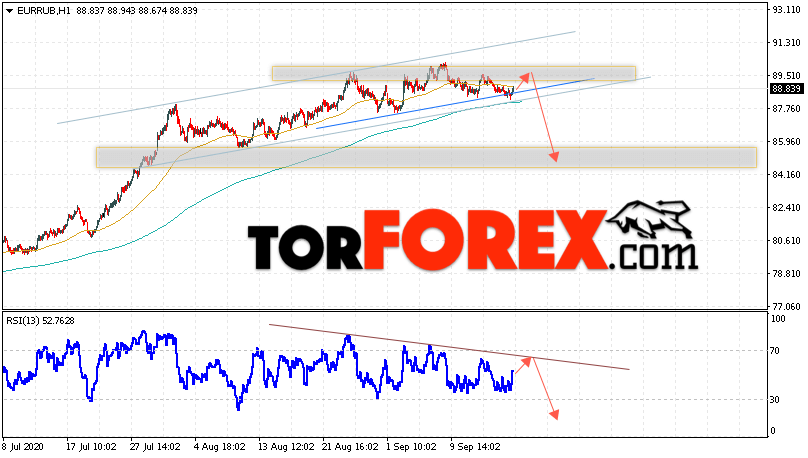Click the RSI 30 level label

(x=775, y=400)
